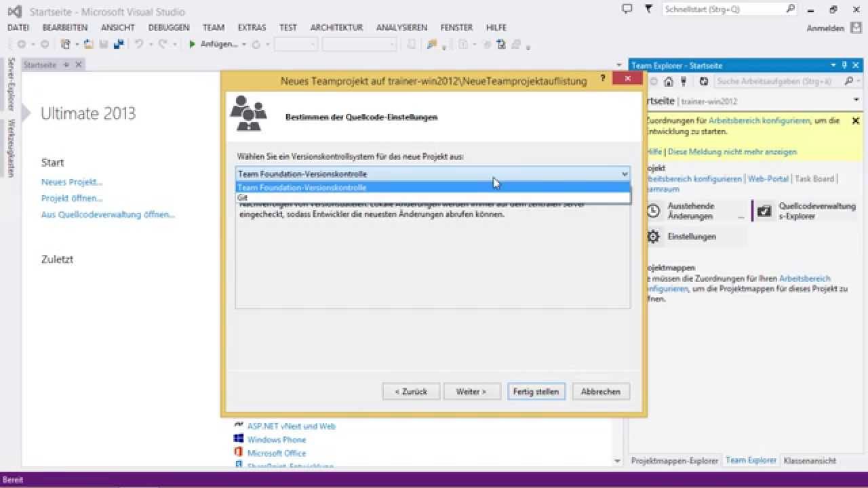868x488 pixels.
Task: Switch to Projektmappen-Explorer tab
Action: tap(675, 460)
